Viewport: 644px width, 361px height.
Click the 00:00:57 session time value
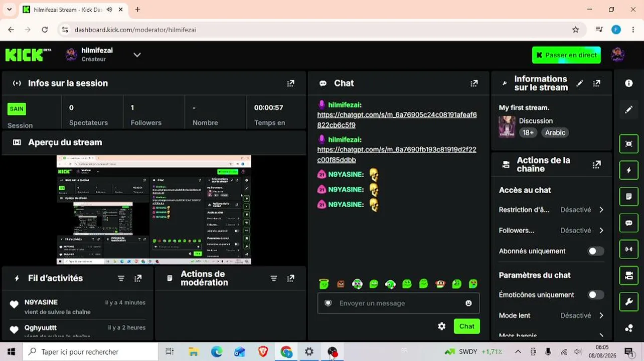point(268,108)
